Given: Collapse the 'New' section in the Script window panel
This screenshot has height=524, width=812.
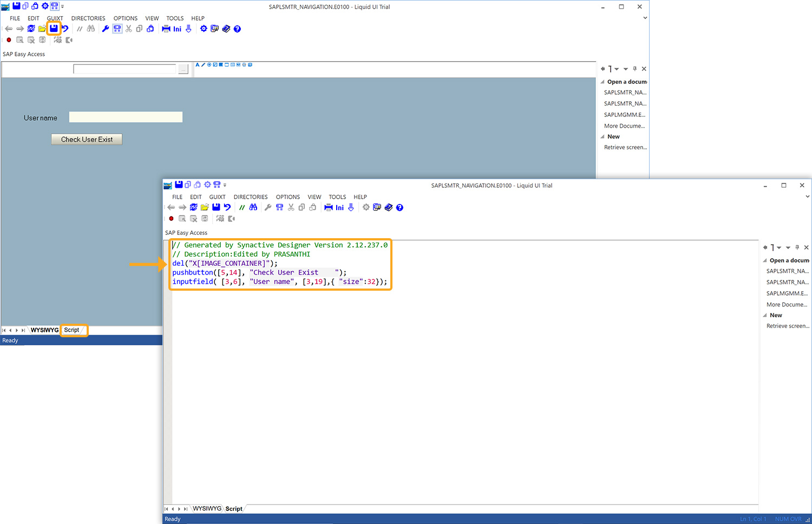Looking at the screenshot, I should coord(765,315).
